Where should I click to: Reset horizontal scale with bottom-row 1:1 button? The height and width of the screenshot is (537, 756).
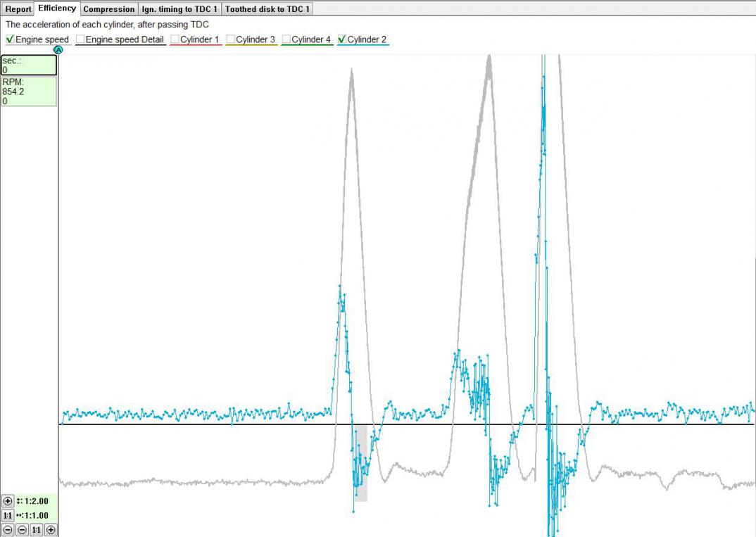(x=36, y=529)
